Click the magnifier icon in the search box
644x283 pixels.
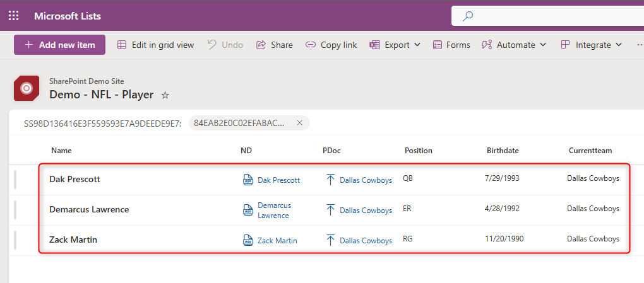468,16
